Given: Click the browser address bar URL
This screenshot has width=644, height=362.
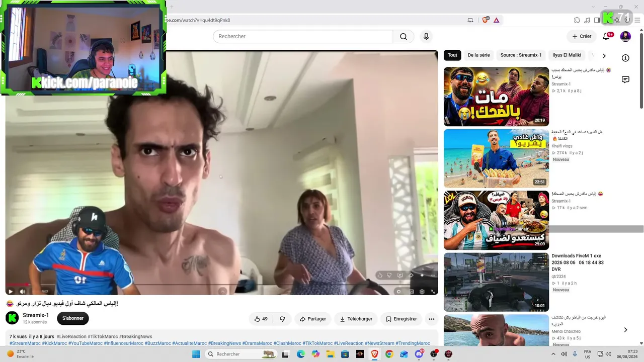Looking at the screenshot, I should coord(197,20).
